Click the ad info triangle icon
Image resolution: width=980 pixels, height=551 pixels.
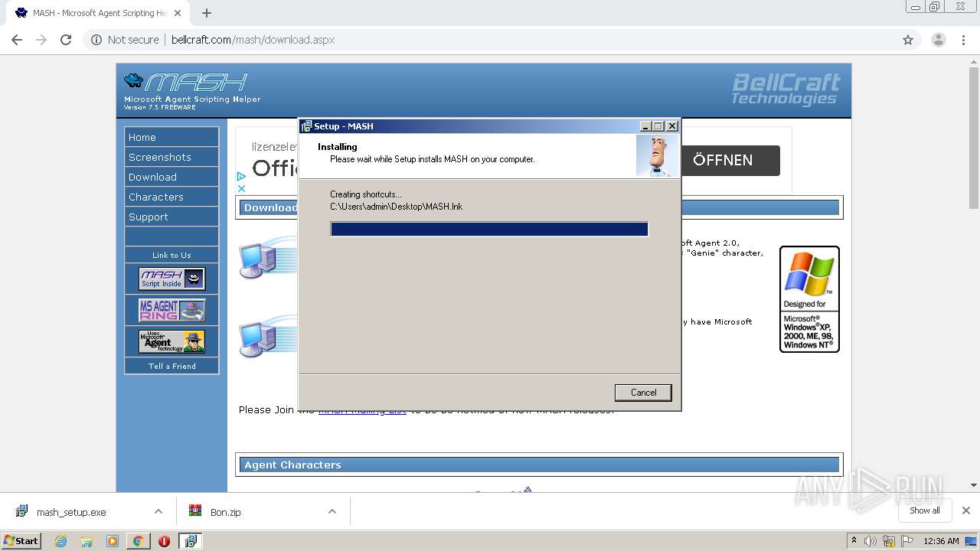point(241,176)
